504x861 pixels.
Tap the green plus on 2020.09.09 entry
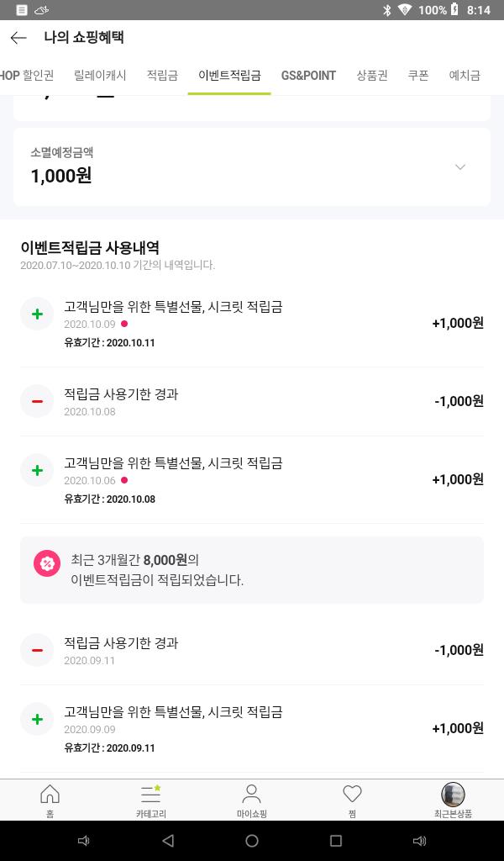pyautogui.click(x=37, y=720)
